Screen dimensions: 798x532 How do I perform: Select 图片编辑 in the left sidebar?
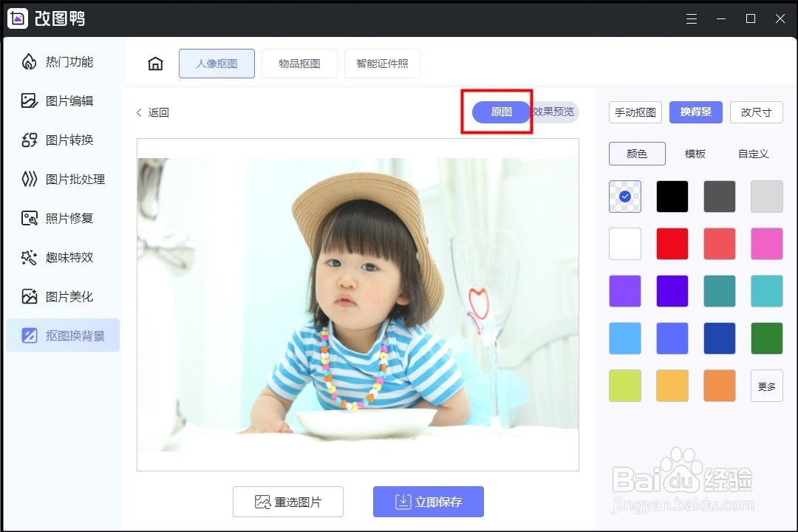click(63, 100)
